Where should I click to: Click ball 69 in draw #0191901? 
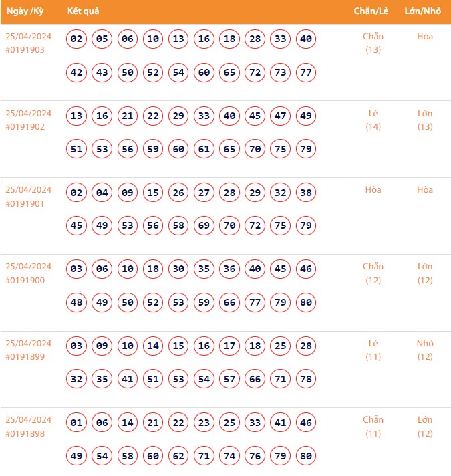pos(204,225)
